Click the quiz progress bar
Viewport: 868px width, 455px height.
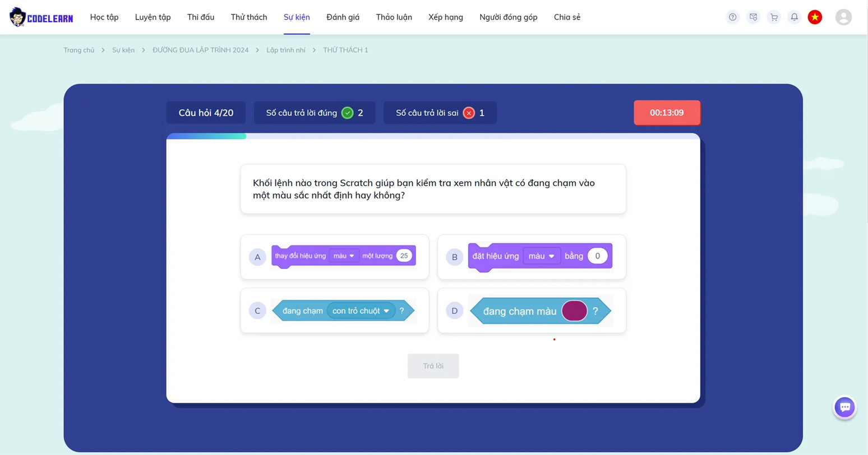(x=433, y=136)
